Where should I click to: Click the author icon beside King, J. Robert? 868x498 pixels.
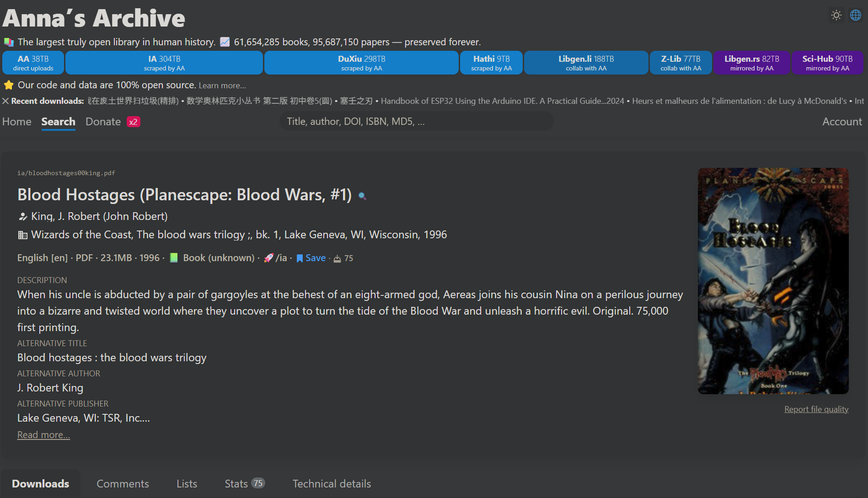pyautogui.click(x=22, y=217)
